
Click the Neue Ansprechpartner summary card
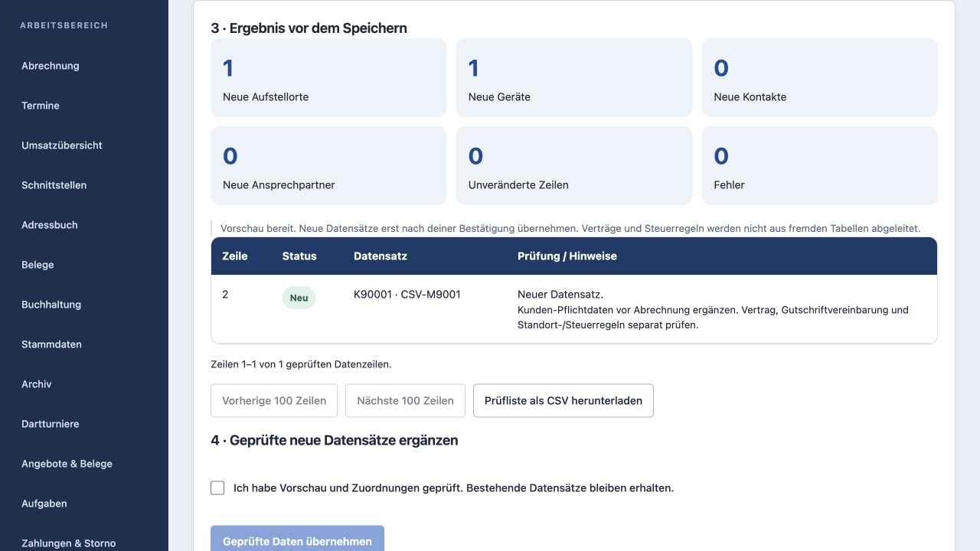click(328, 165)
